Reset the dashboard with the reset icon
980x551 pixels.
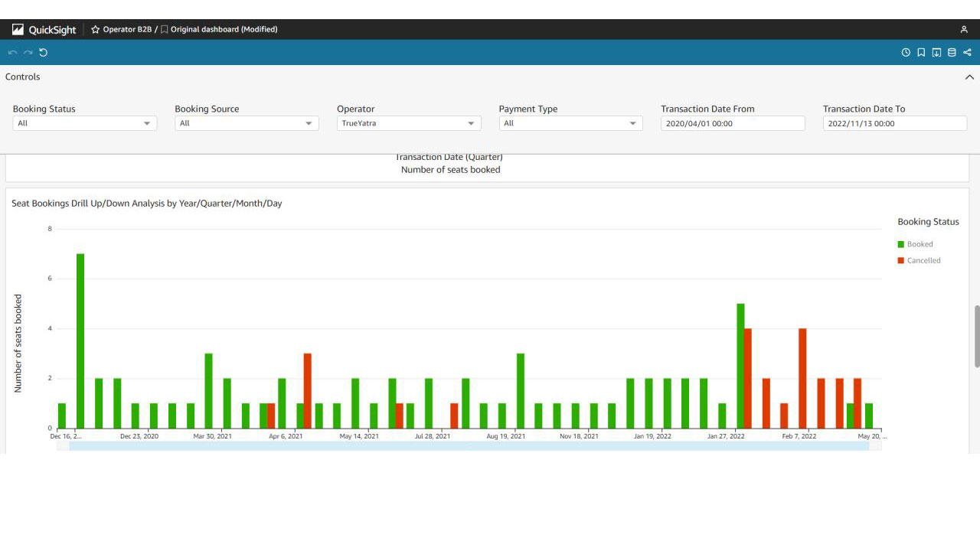(x=43, y=53)
